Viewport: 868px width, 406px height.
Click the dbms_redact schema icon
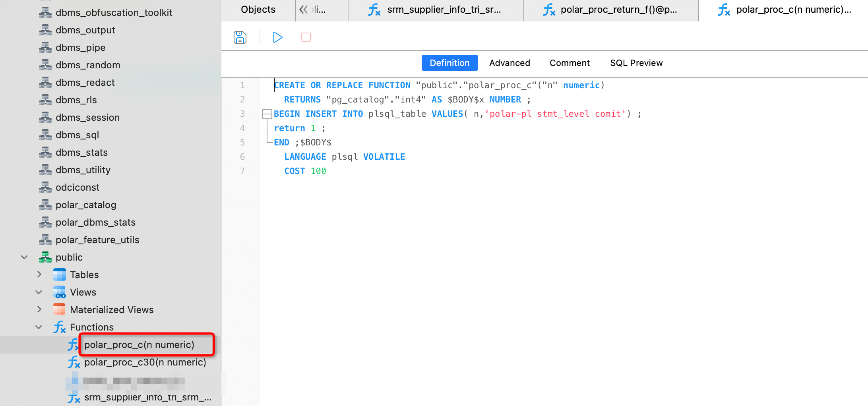45,83
